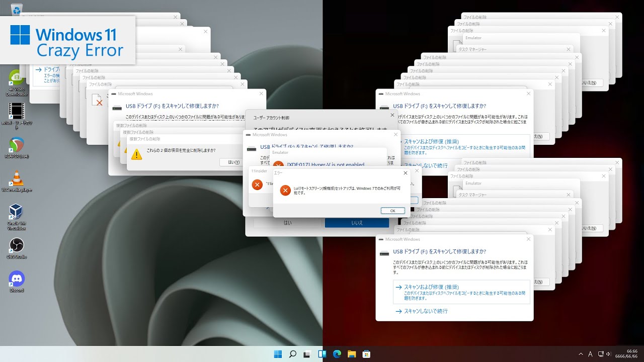Image resolution: width=644 pixels, height=362 pixels.
Task: Switch IME input mode 'A' indicator
Action: (x=590, y=354)
